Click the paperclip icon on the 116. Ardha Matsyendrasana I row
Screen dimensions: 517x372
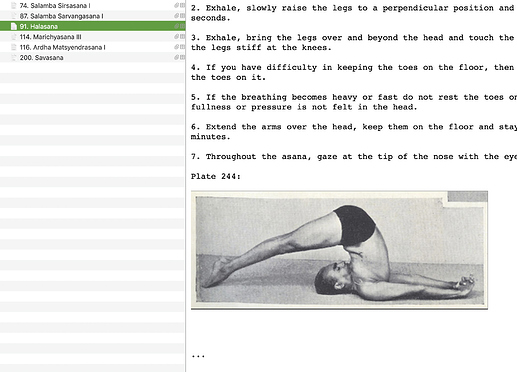pyautogui.click(x=176, y=47)
